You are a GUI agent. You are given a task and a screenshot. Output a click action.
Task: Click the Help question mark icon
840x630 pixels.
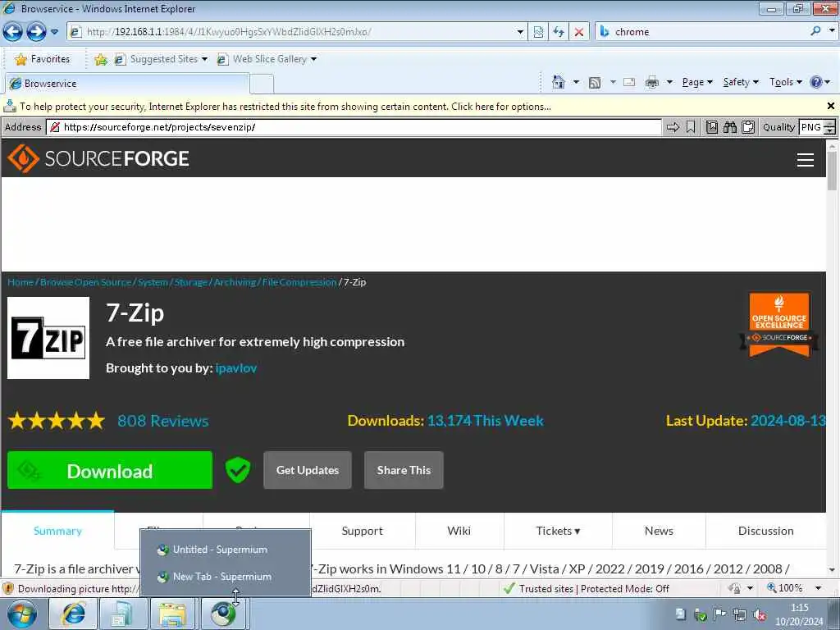[x=816, y=82]
